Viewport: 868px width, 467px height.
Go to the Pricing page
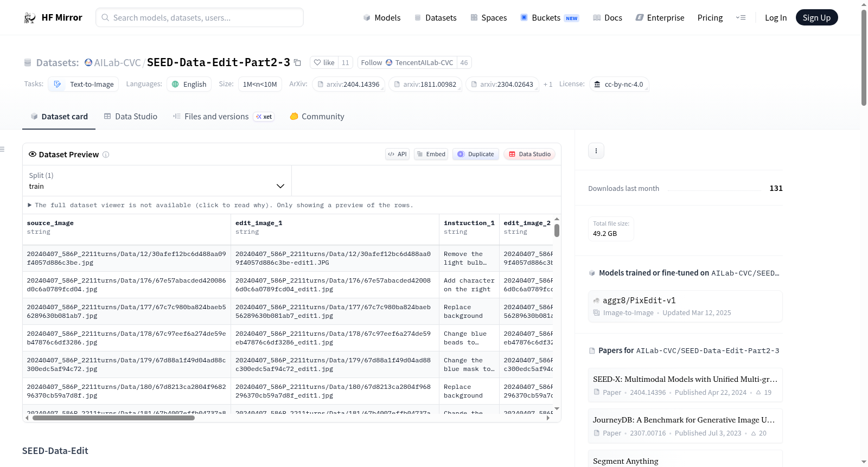(710, 18)
